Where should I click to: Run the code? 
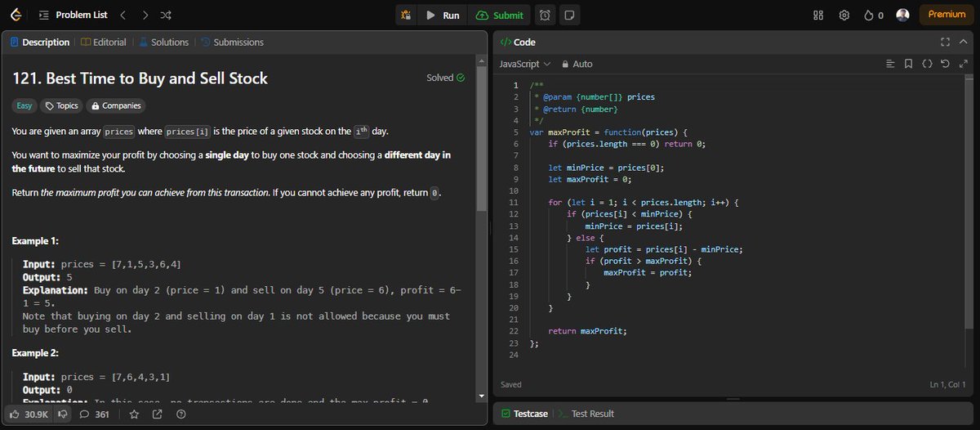click(x=443, y=15)
